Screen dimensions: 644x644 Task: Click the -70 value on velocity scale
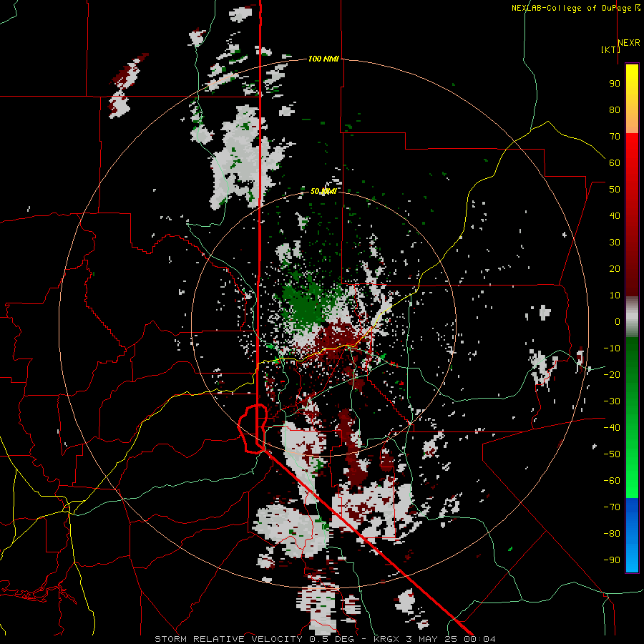(x=612, y=507)
